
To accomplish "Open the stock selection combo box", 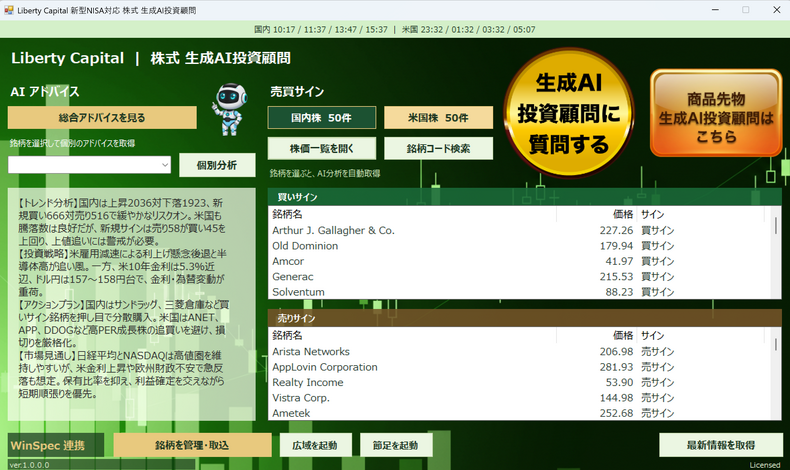I will 89,165.
